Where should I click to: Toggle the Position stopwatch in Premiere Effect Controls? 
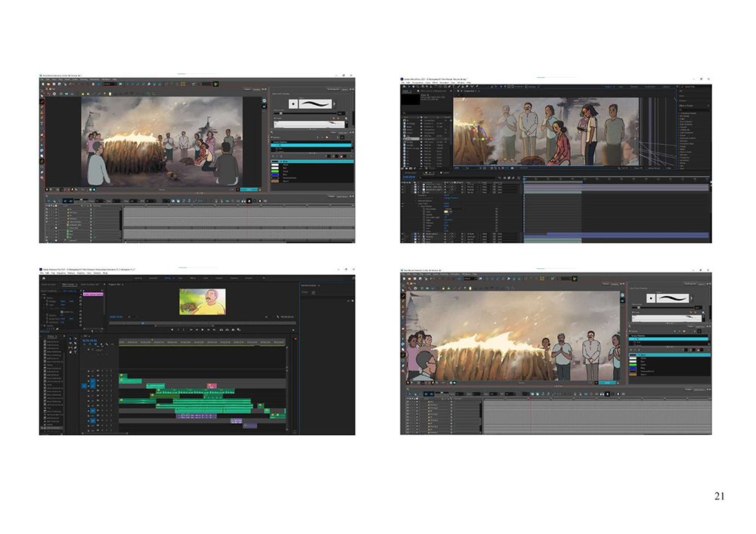[x=47, y=301]
